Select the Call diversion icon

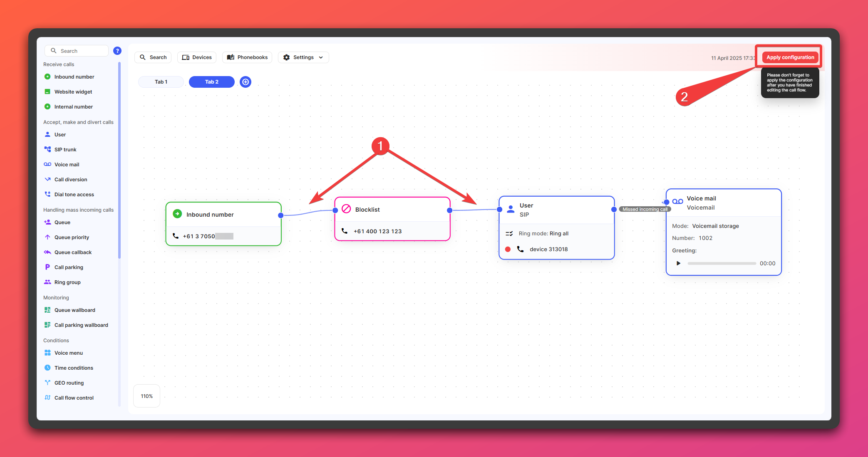pos(47,179)
